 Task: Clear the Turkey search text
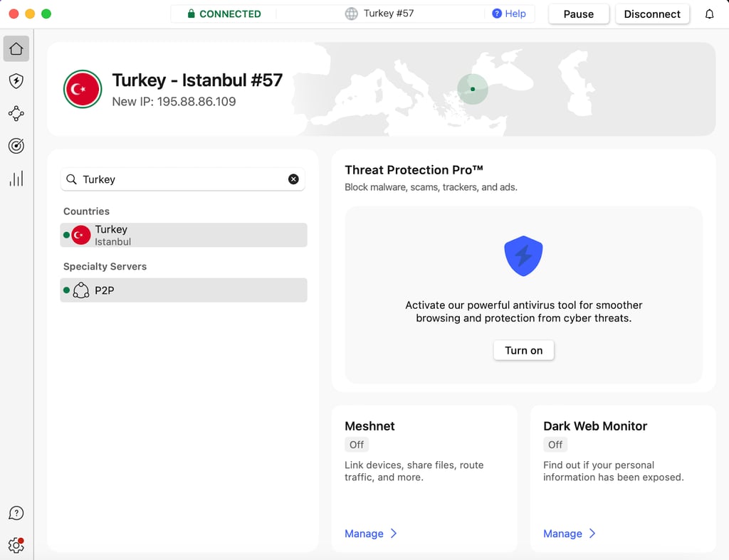[293, 179]
